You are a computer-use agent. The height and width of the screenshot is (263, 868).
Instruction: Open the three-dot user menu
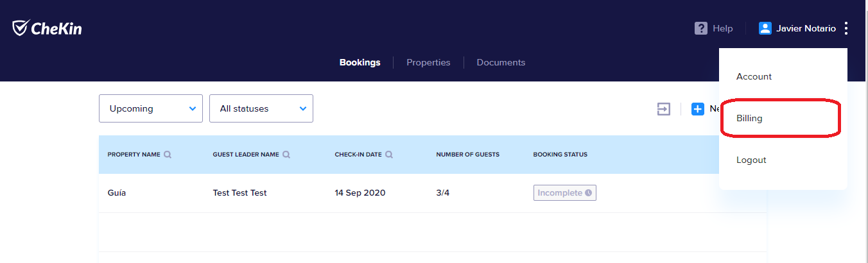pyautogui.click(x=846, y=28)
